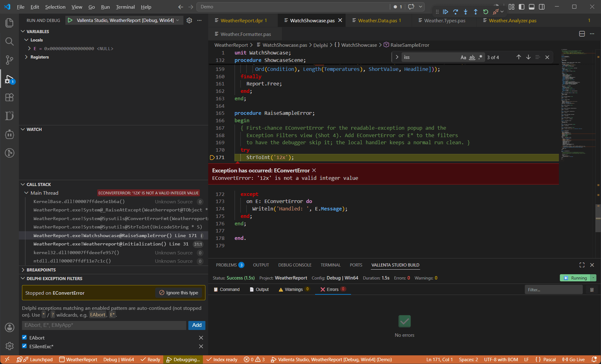Remove the EAbort filter with X
This screenshot has height=364, width=601.
coord(201,338)
